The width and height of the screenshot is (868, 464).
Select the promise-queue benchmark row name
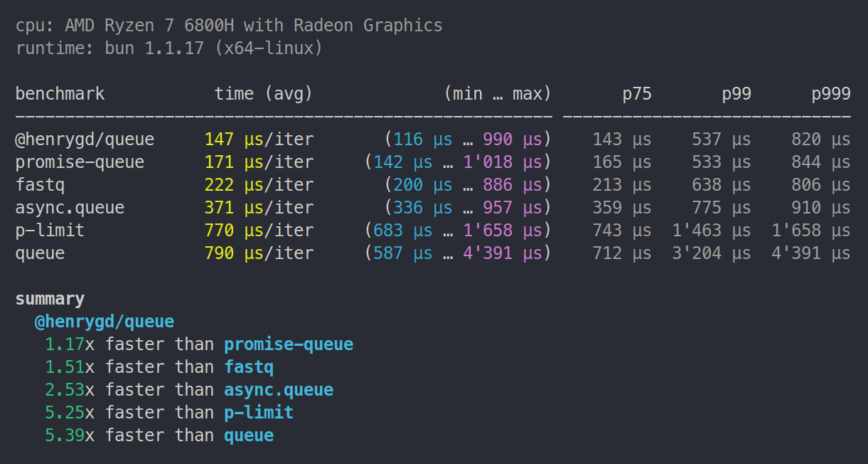click(80, 162)
